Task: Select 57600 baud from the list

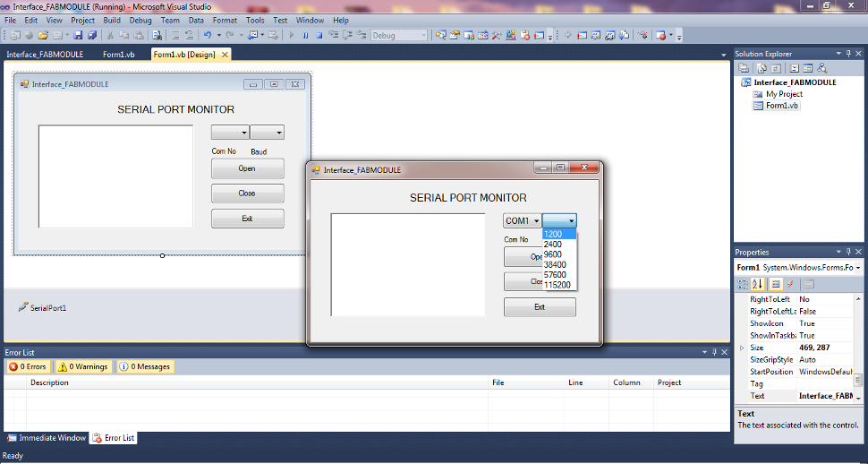Action: [x=559, y=275]
